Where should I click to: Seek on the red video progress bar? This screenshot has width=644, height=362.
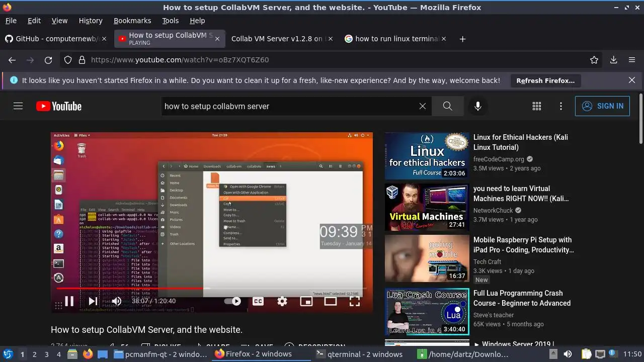click(x=211, y=289)
